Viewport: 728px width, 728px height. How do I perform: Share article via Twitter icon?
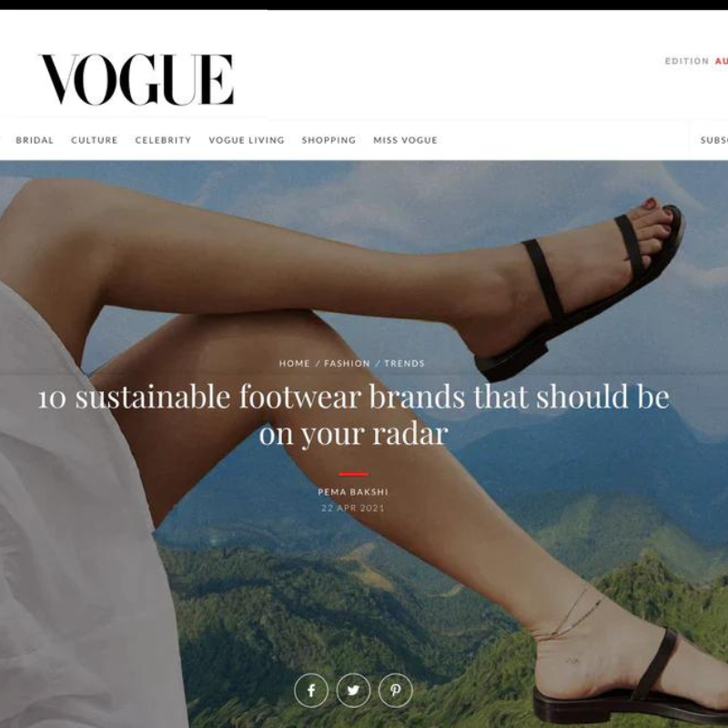[x=353, y=690]
